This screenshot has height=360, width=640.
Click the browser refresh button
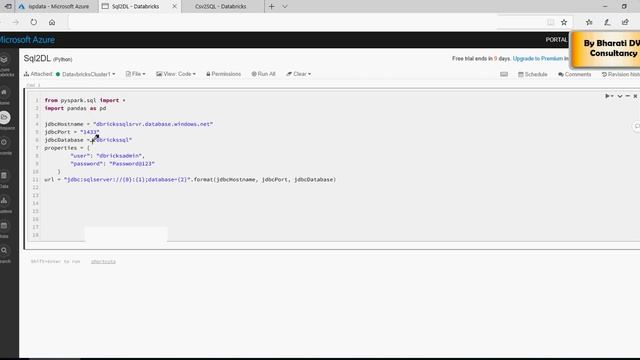(33, 22)
